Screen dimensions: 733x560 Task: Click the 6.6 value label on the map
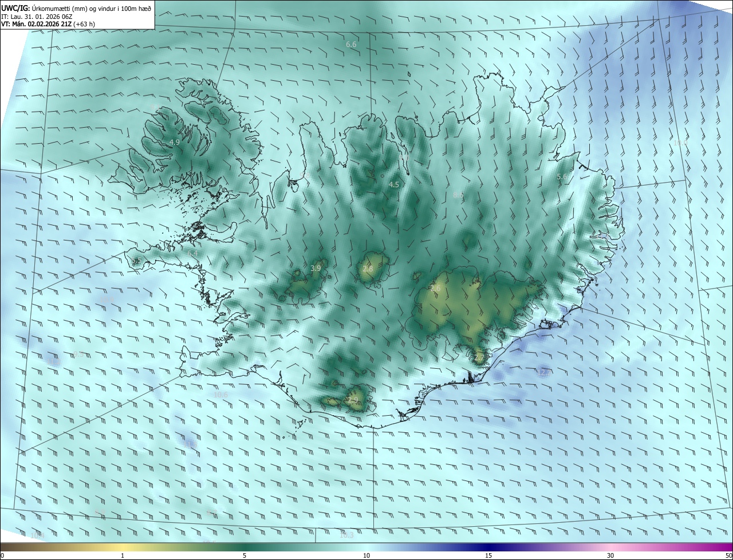(351, 44)
